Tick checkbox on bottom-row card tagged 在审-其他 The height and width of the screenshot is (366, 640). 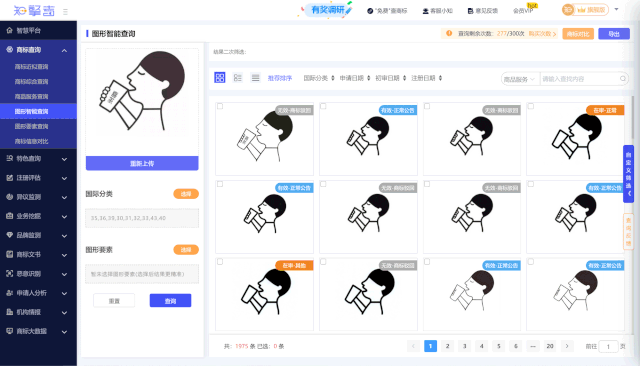(220, 262)
